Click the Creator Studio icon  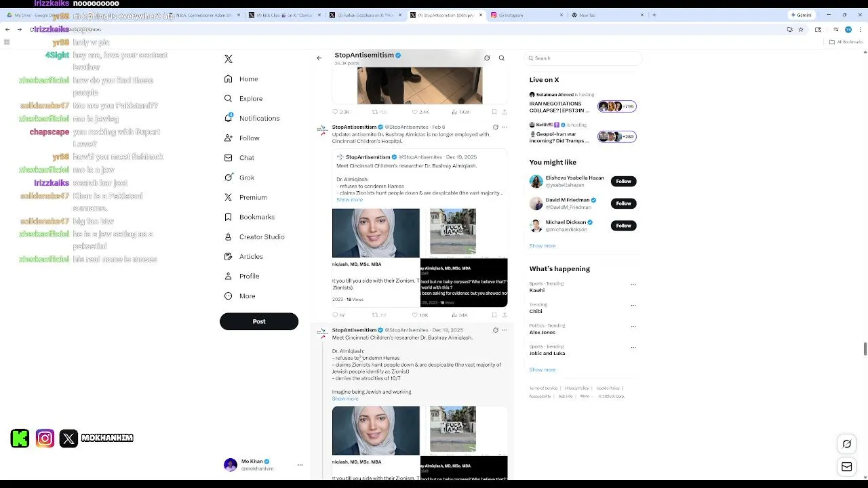coord(229,237)
